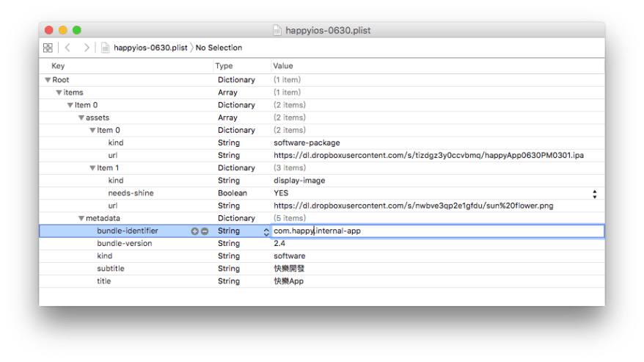Collapse the items array
644x362 pixels.
pos(59,93)
